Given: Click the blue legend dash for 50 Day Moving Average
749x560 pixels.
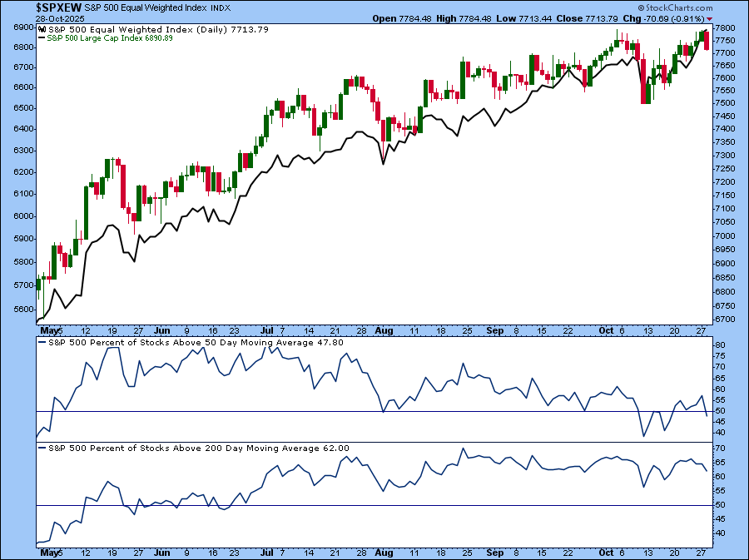Looking at the screenshot, I should point(42,342).
